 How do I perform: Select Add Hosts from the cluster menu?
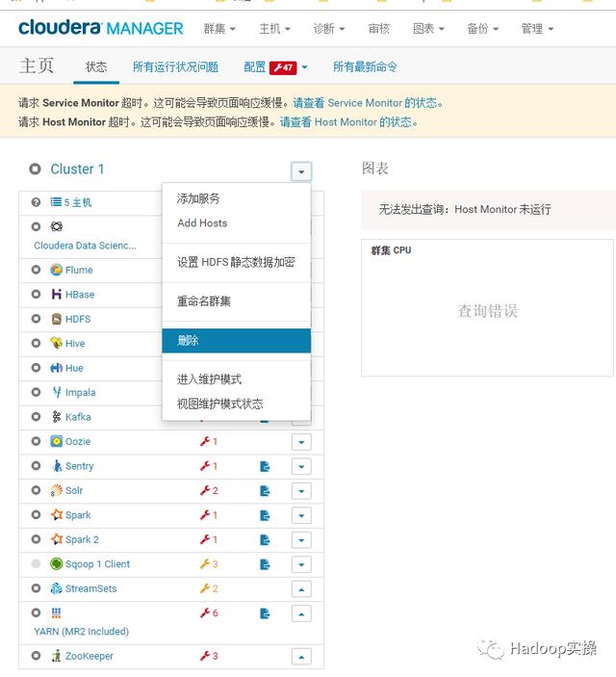click(x=237, y=222)
